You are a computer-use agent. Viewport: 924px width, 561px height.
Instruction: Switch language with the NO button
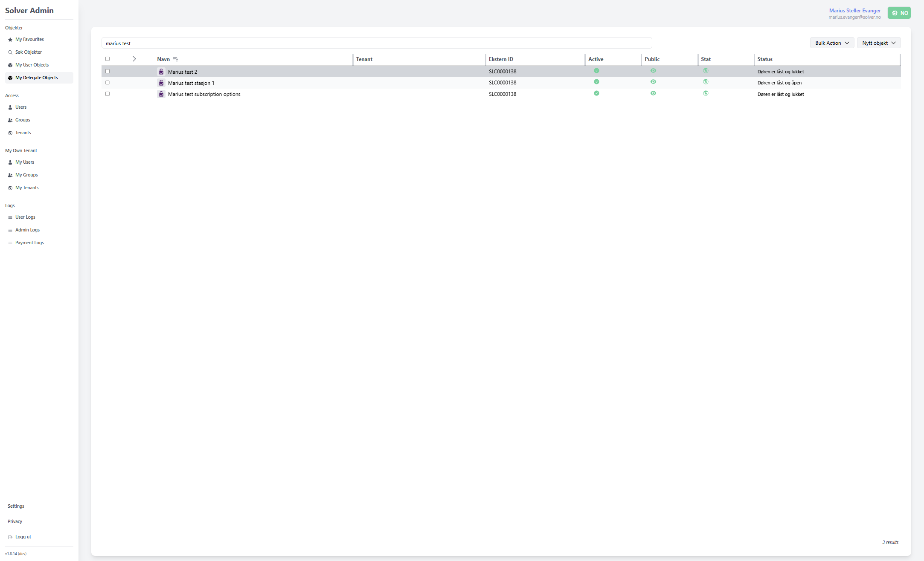tap(899, 13)
